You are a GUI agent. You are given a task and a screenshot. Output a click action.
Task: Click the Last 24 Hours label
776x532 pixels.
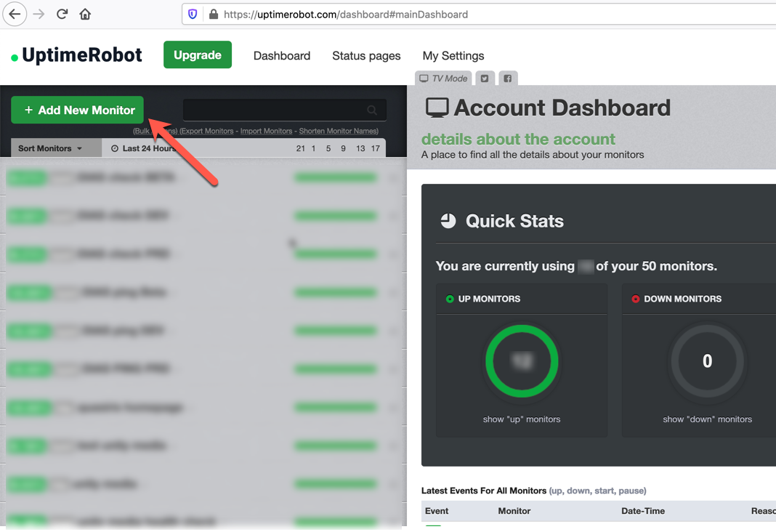[149, 148]
